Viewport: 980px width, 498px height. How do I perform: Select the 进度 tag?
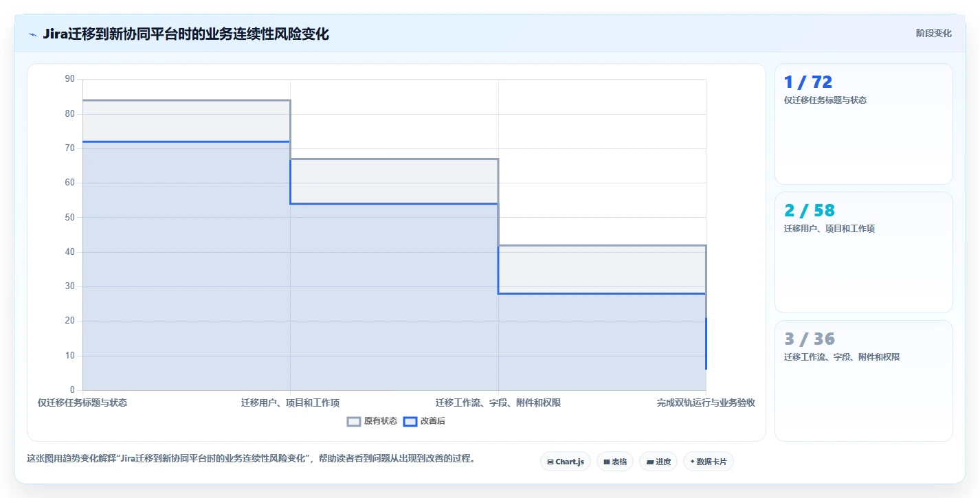[658, 462]
